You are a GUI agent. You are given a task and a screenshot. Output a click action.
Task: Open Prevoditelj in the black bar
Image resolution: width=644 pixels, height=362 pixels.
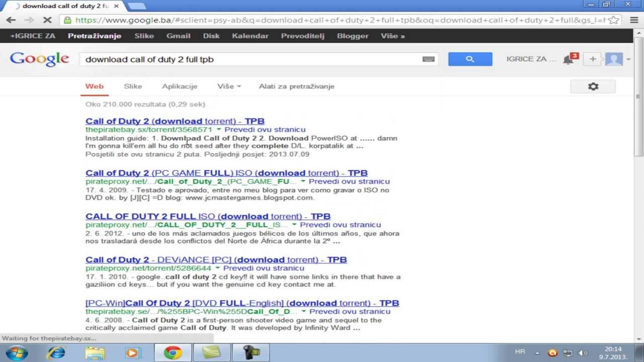[303, 36]
